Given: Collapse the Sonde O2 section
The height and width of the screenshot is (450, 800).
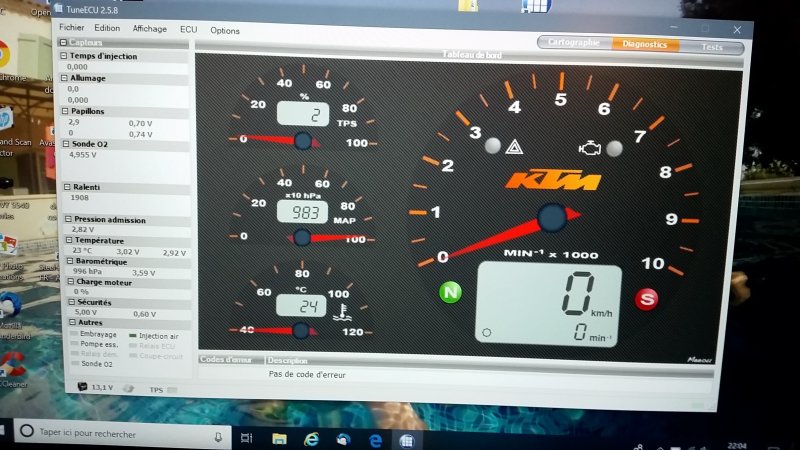Looking at the screenshot, I should [x=66, y=144].
